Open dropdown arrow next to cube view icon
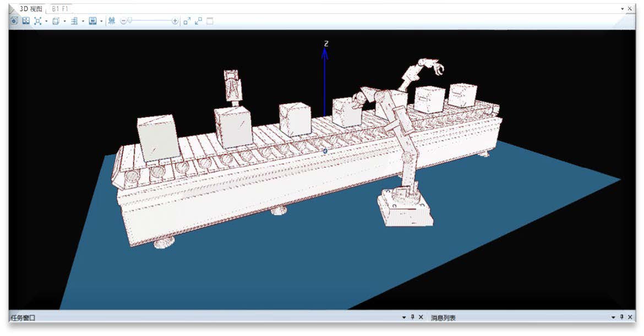This screenshot has width=644, height=336. 64,21
